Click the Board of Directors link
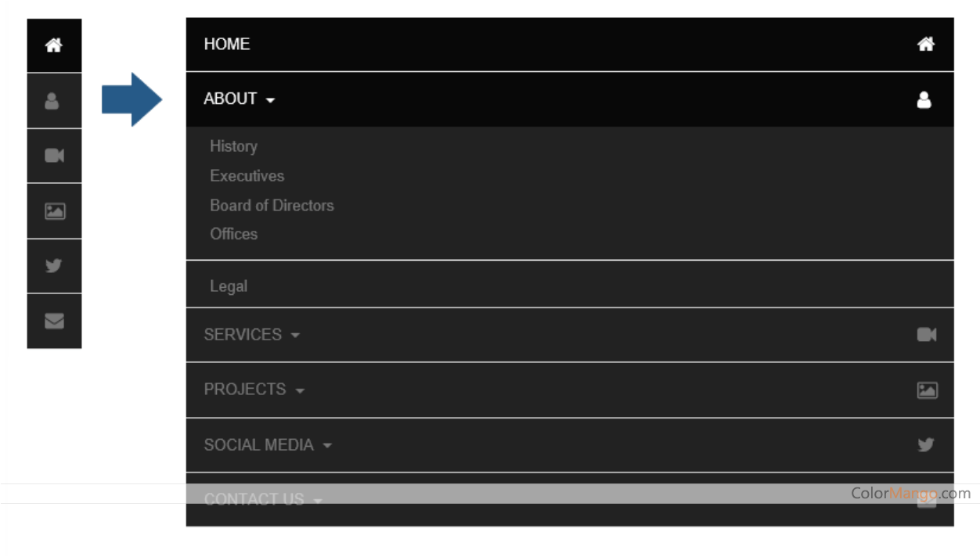The image size is (980, 557). pos(272,206)
